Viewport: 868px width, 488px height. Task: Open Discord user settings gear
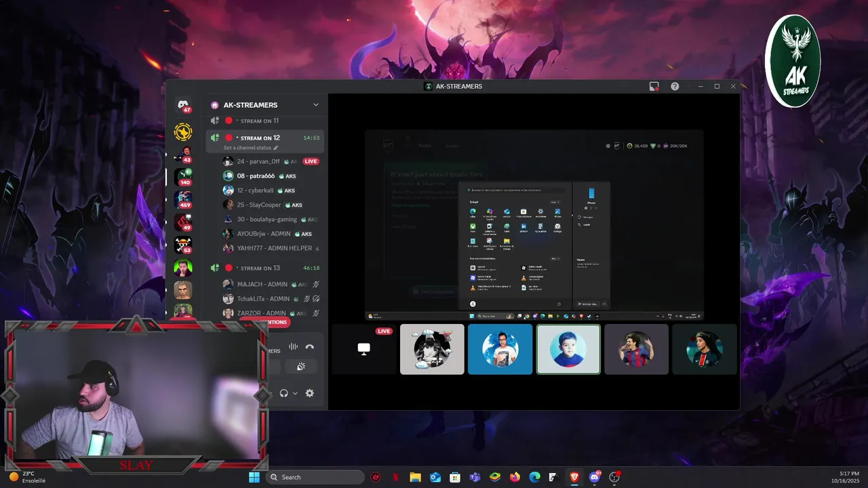(310, 393)
